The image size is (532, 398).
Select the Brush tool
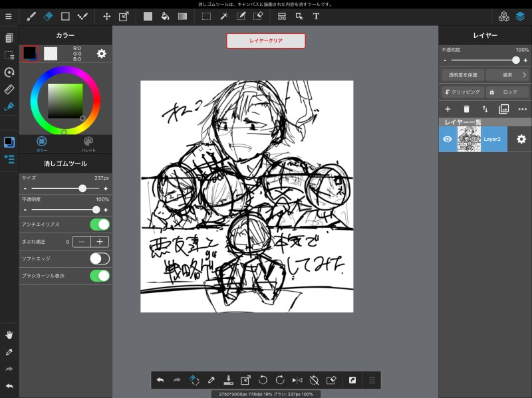tap(31, 16)
